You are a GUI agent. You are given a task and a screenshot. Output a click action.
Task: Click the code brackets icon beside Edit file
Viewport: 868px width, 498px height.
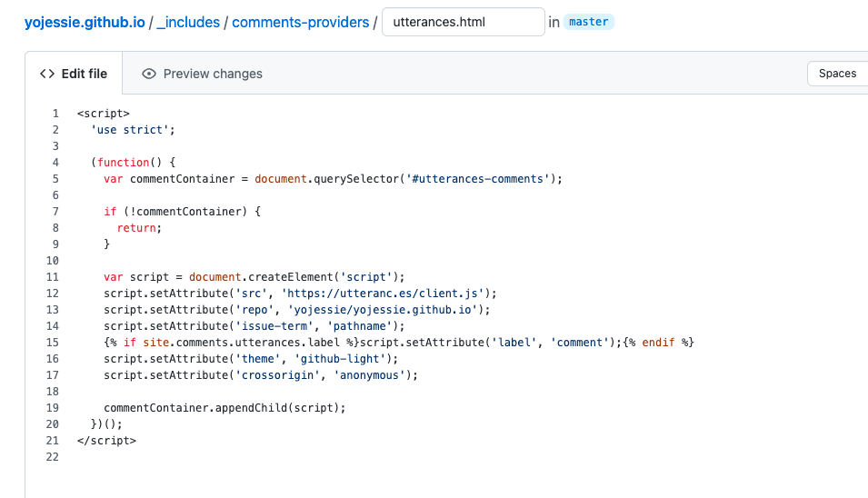(x=47, y=74)
